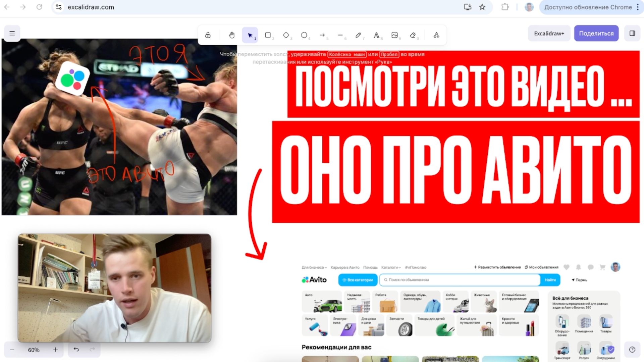
Task: Open the Excalidraw+ link
Action: (x=549, y=33)
